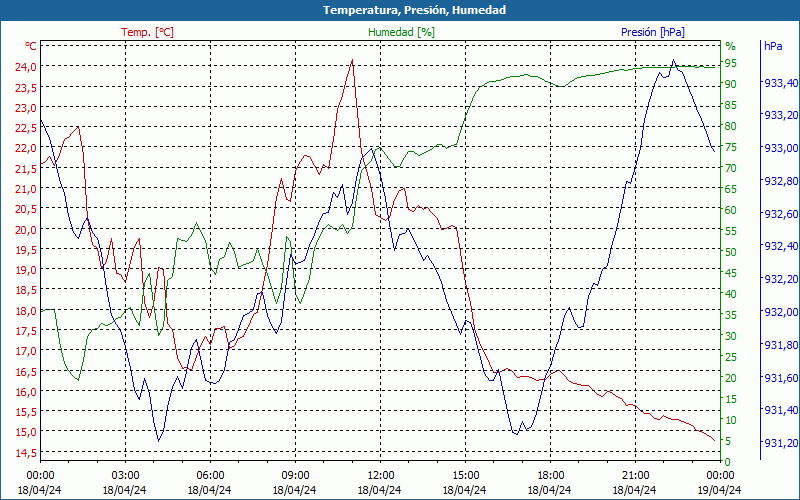This screenshot has width=800, height=500.
Task: Select the green Humedad [%] legend label
Action: 402,32
